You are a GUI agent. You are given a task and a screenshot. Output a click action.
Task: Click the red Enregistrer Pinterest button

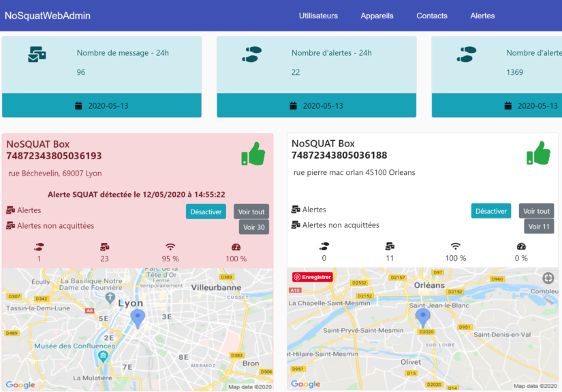click(313, 277)
